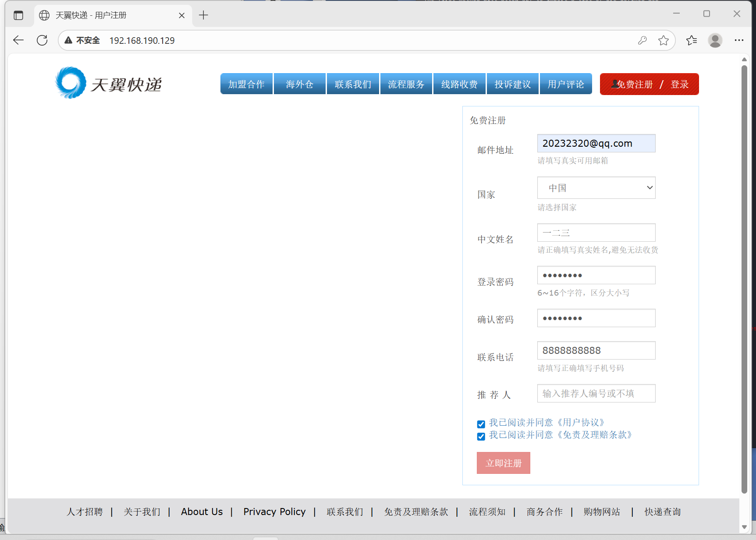Click the 推荐人 referrer input field
This screenshot has width=756, height=540.
[596, 393]
